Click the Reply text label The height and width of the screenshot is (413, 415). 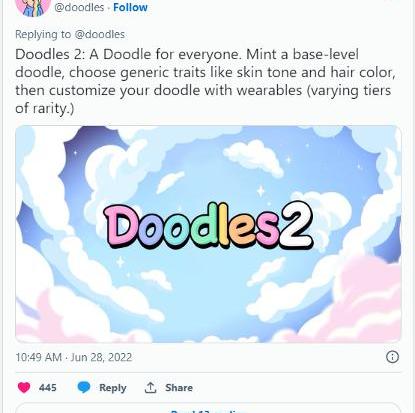pyautogui.click(x=113, y=388)
